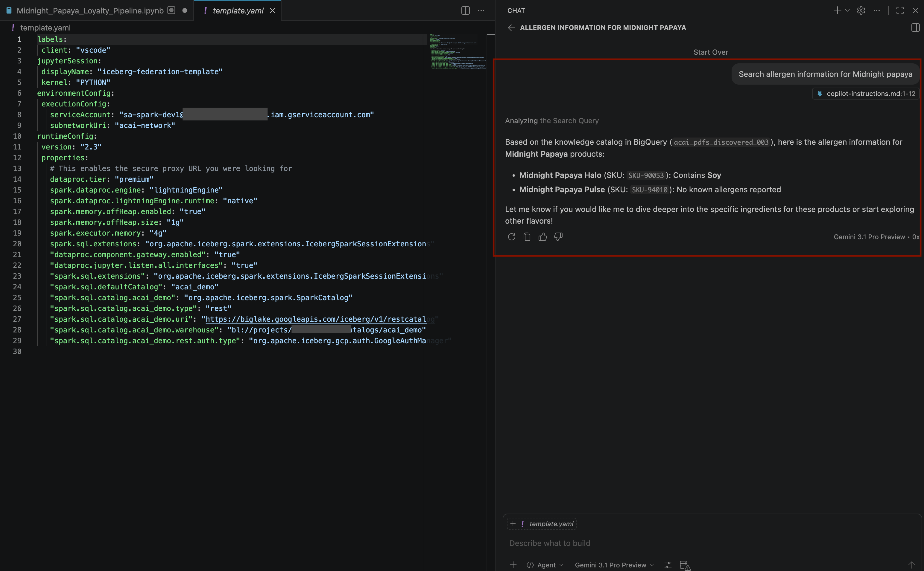Open copilot-instructions.md reference

[866, 94]
